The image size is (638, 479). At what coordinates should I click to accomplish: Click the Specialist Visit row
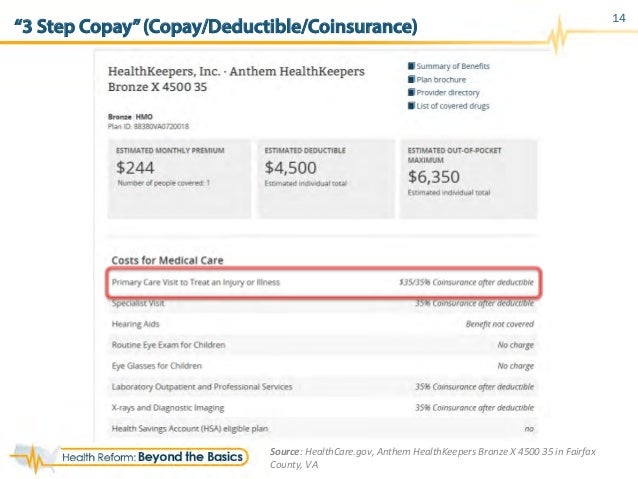pos(323,303)
